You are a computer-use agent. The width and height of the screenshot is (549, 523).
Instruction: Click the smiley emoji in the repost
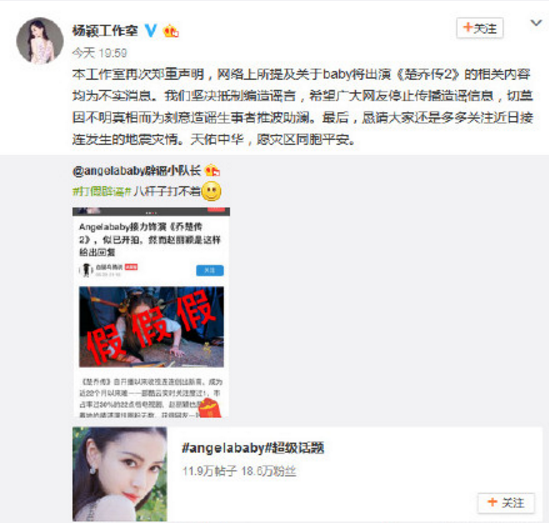tap(211, 191)
